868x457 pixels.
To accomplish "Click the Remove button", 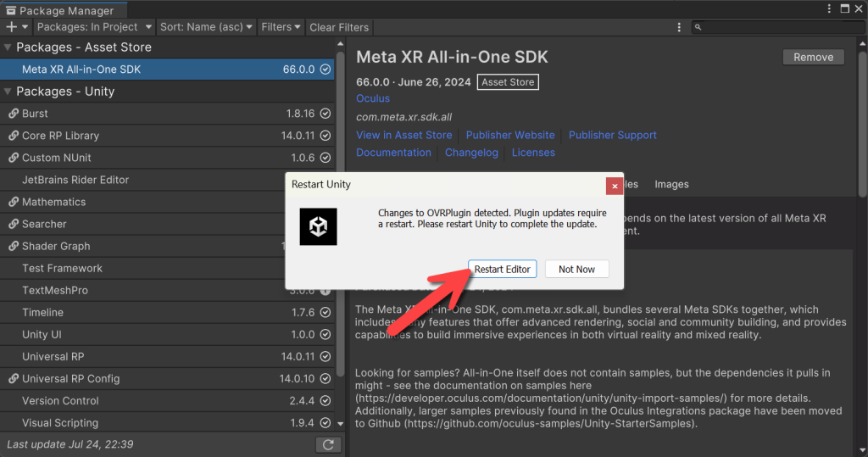I will click(x=813, y=57).
